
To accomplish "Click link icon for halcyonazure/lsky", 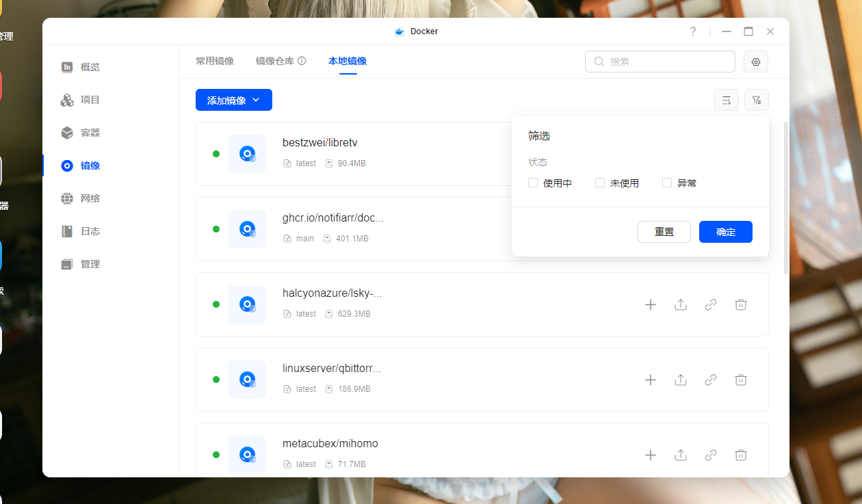I will pos(711,304).
